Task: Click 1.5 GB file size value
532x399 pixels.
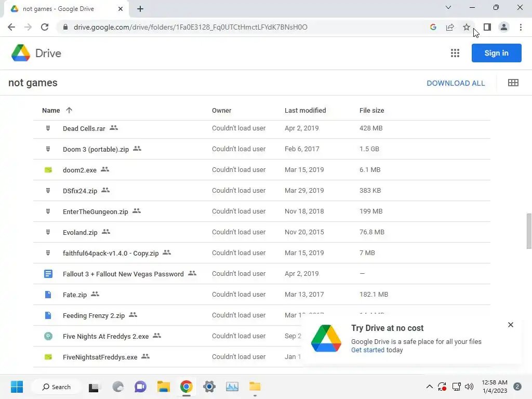Action: point(369,149)
